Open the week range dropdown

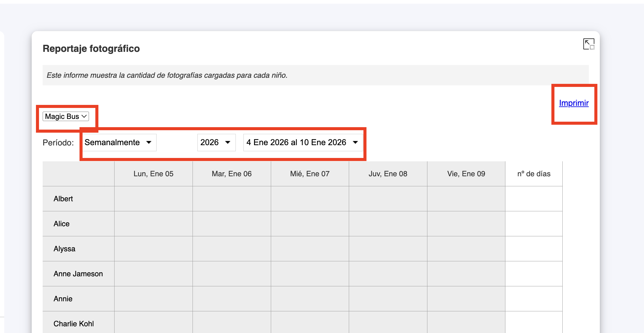click(303, 142)
